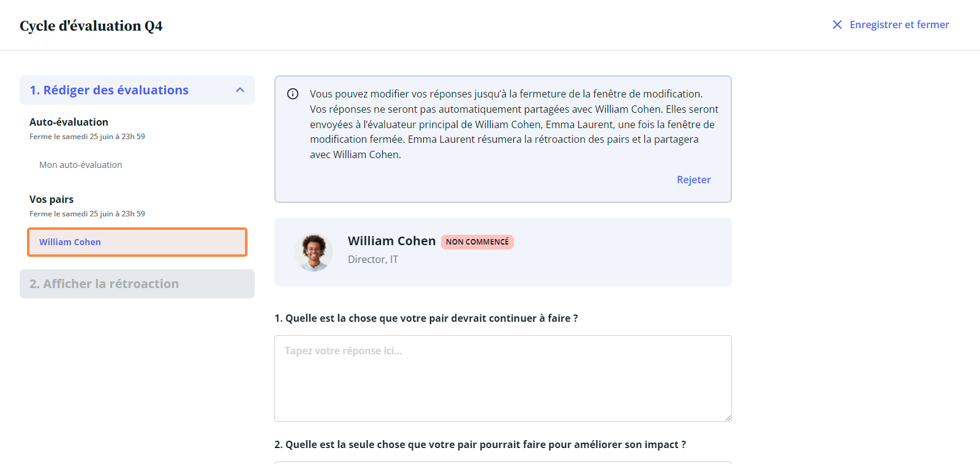The width and height of the screenshot is (980, 464).
Task: Click the NON COMMENCÉ status badge
Action: [x=477, y=242]
